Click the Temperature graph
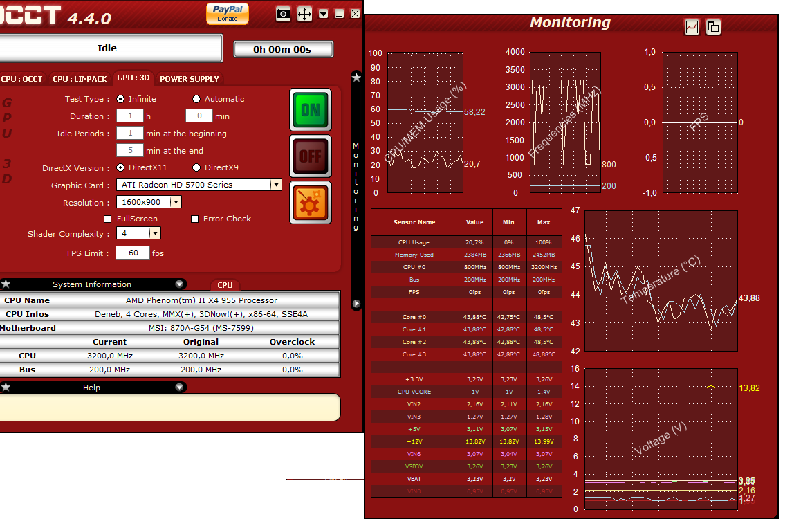 click(x=661, y=281)
